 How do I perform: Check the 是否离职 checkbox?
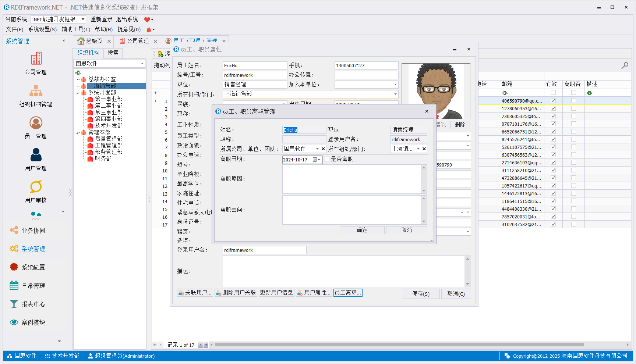point(327,159)
